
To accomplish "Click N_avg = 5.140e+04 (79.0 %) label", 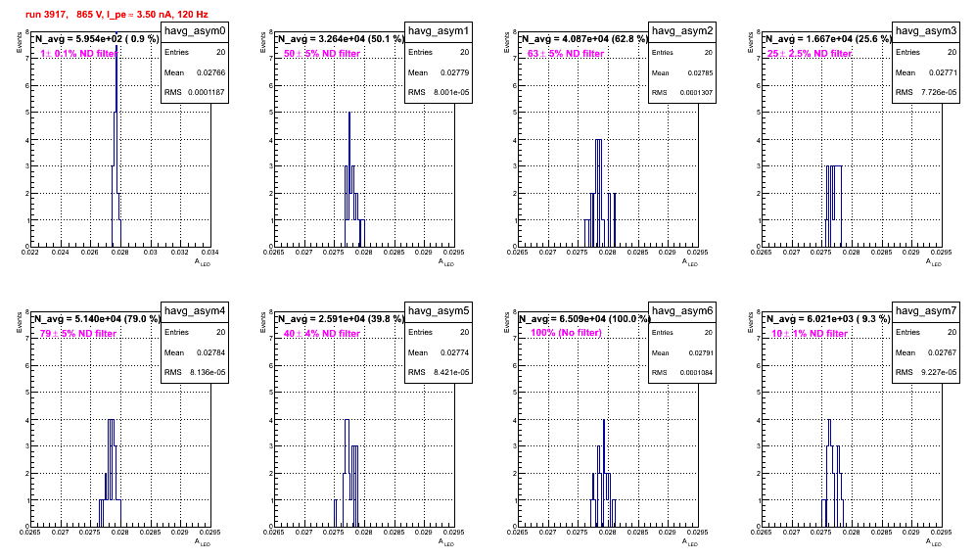I will (97, 319).
